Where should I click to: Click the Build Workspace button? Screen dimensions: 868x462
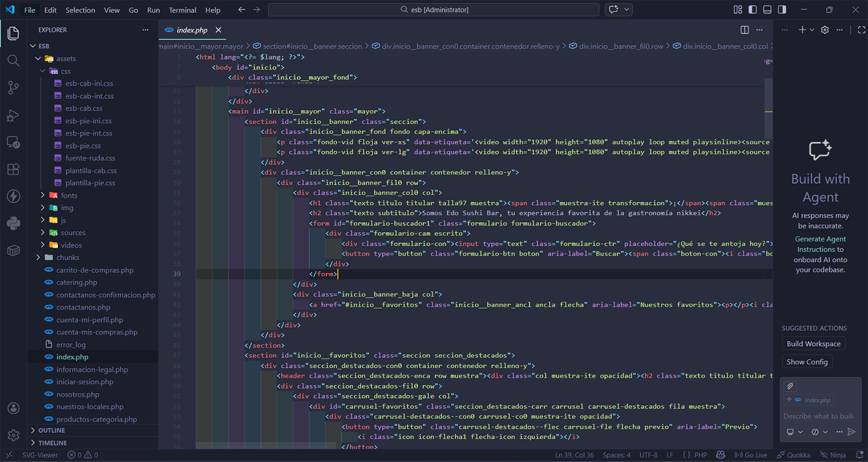tap(813, 344)
